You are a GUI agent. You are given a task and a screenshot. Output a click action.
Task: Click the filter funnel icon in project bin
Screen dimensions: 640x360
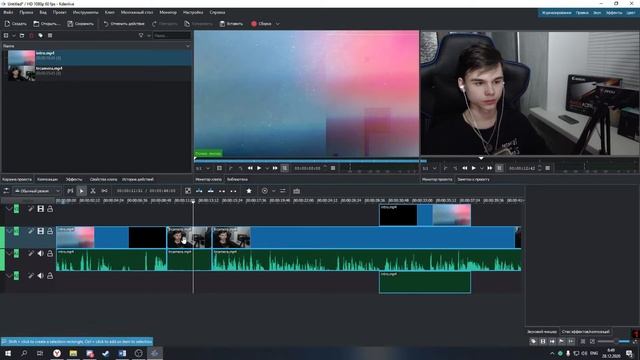pos(141,36)
